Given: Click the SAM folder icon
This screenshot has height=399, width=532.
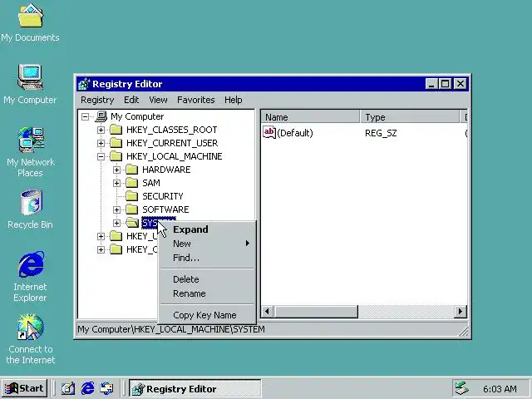Looking at the screenshot, I should pyautogui.click(x=132, y=183).
